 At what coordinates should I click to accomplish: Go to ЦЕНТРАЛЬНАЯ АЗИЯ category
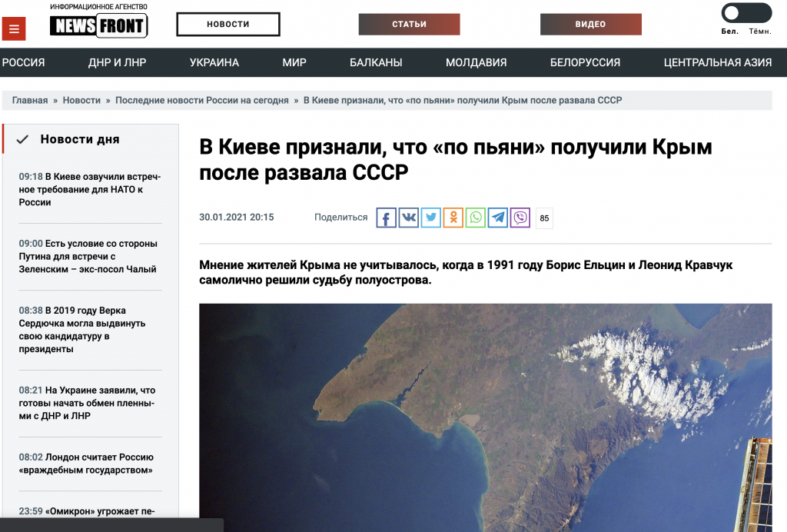click(718, 63)
